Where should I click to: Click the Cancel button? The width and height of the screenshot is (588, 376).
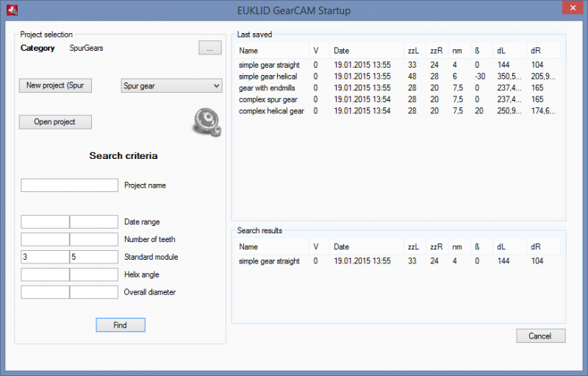(541, 336)
